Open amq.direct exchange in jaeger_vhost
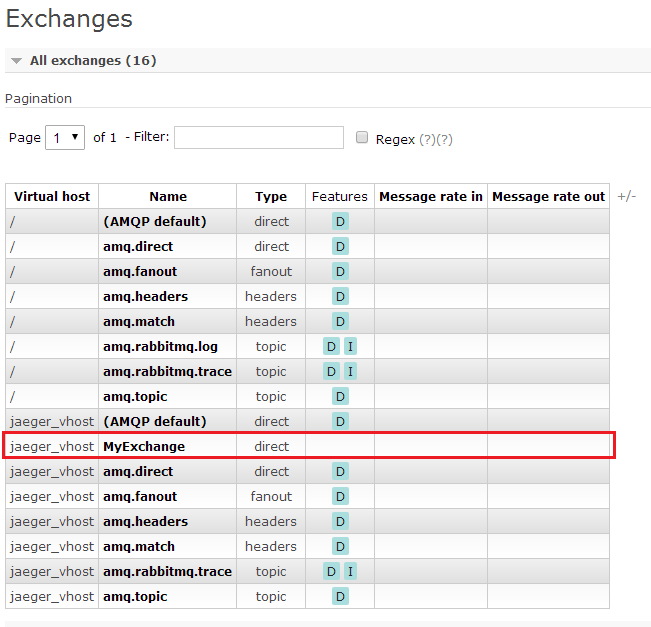This screenshot has height=627, width=651. pos(138,471)
